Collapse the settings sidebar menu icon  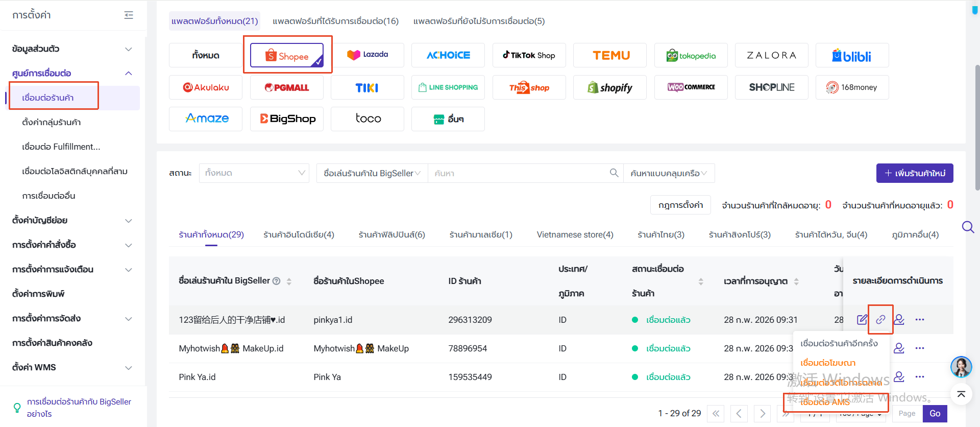pos(129,15)
